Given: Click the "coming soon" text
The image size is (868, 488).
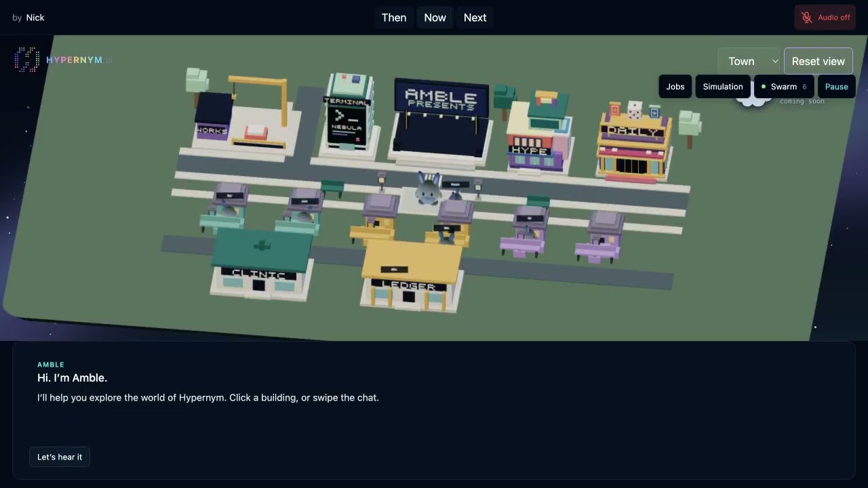Looking at the screenshot, I should tap(802, 102).
